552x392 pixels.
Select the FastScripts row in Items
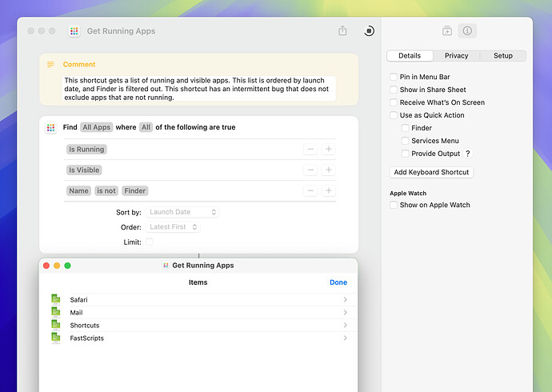199,338
